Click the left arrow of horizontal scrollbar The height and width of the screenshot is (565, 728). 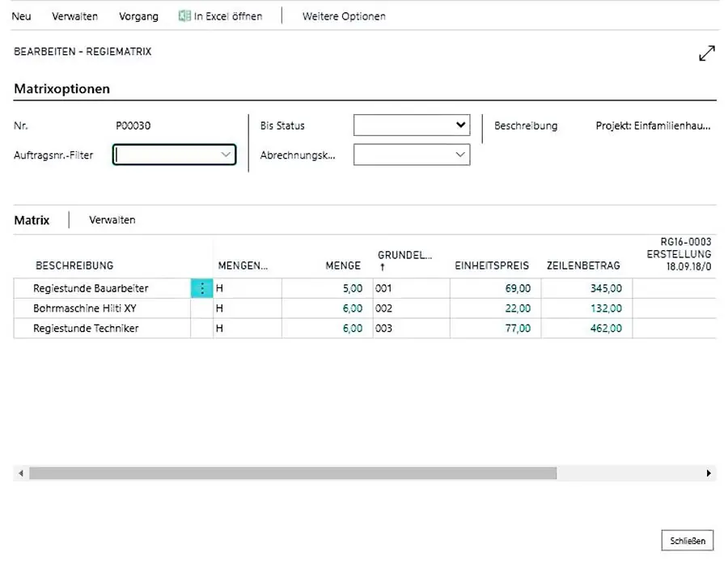(21, 474)
